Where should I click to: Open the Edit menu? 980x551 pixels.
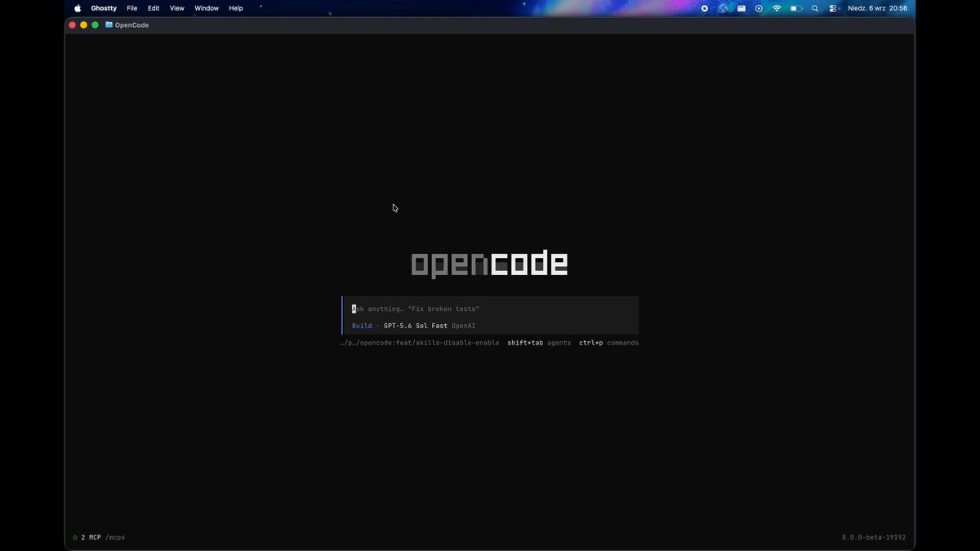click(x=154, y=8)
